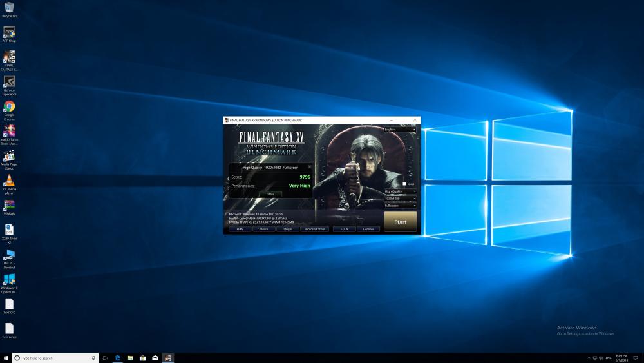Open the 1920x1080 resolution dropdown
The height and width of the screenshot is (363, 644).
400,199
